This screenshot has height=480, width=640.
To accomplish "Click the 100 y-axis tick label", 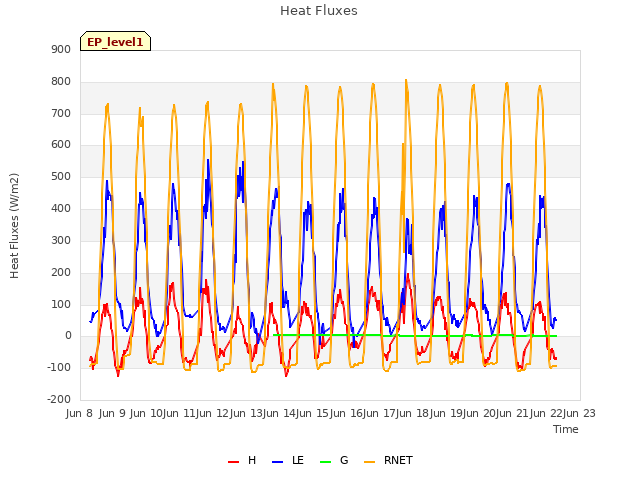I will pyautogui.click(x=61, y=304).
